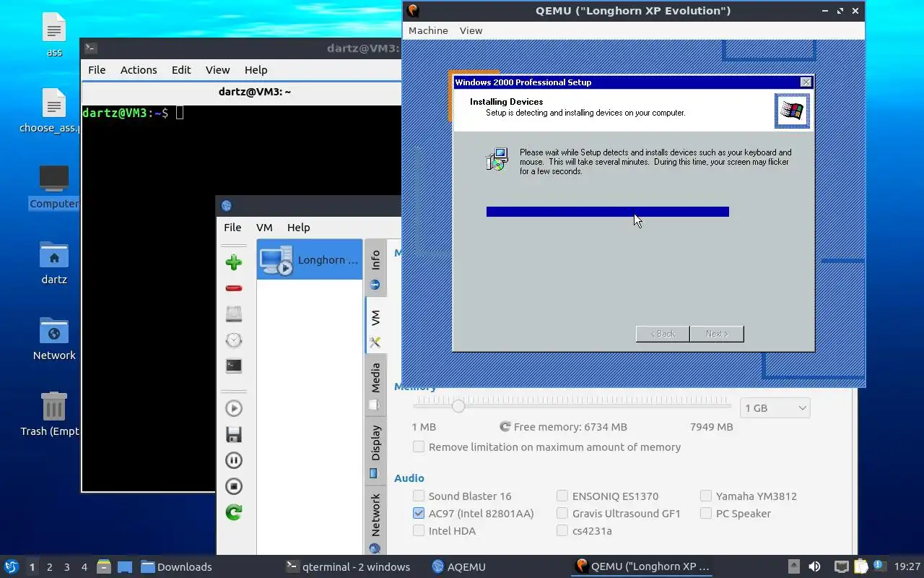
Task: Open the Network desktop icon
Action: (54, 338)
